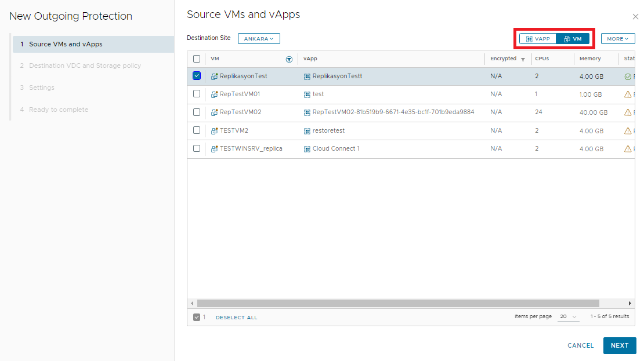The width and height of the screenshot is (644, 361).
Task: Click the ReplikasyonTestt vApp icon
Action: click(x=307, y=76)
